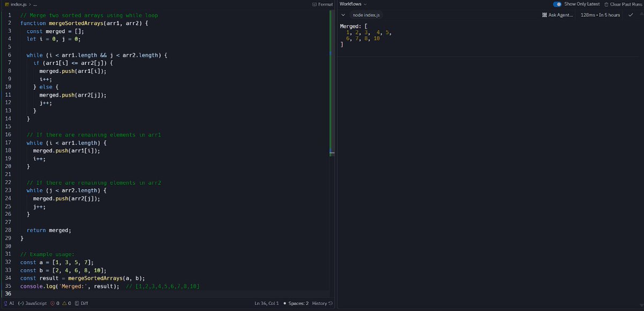Expand the Workflows dropdown

pos(353,4)
